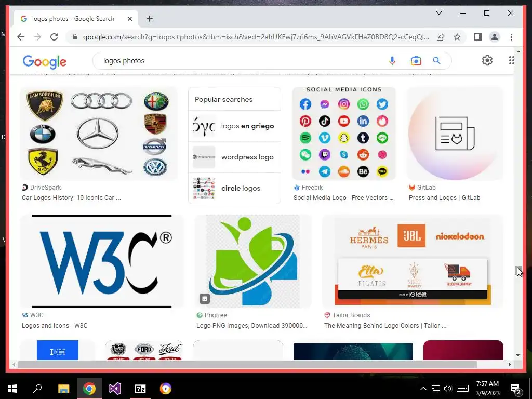This screenshot has width=532, height=399.
Task: Click the horizontal scrollbar right arrow
Action: click(x=509, y=364)
